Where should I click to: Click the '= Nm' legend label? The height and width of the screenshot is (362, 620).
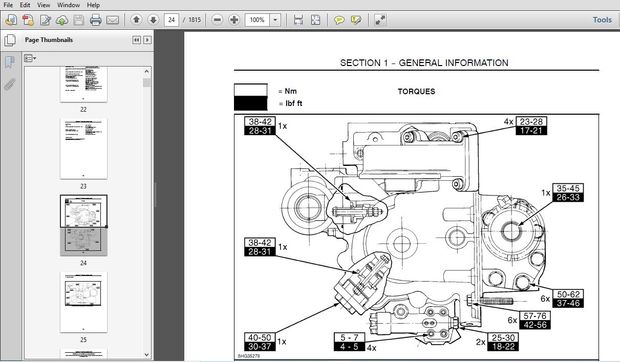coord(287,91)
